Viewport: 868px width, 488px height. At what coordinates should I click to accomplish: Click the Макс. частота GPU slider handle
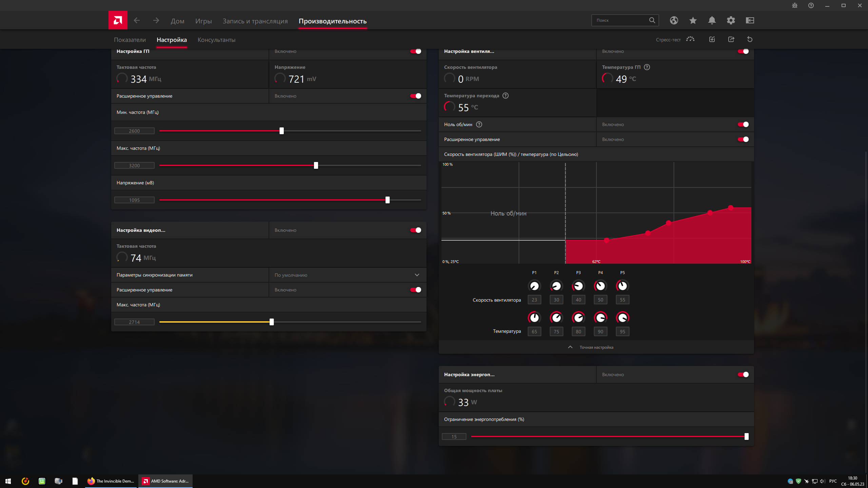point(316,165)
